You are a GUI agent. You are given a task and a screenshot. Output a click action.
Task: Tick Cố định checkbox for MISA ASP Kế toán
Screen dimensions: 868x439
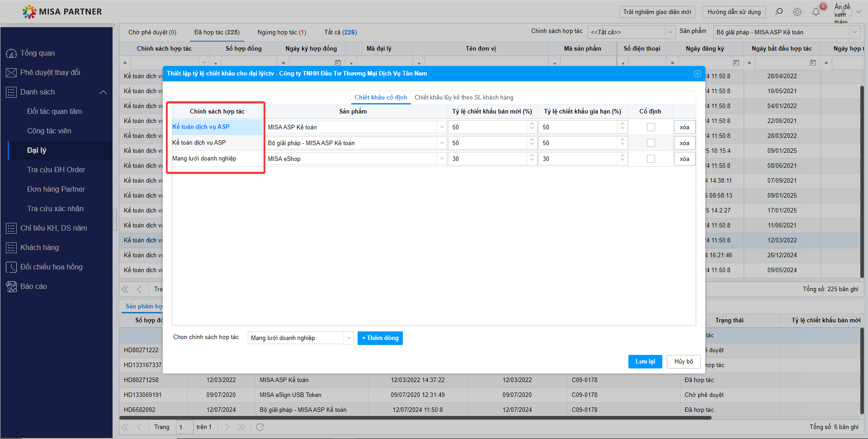click(651, 127)
